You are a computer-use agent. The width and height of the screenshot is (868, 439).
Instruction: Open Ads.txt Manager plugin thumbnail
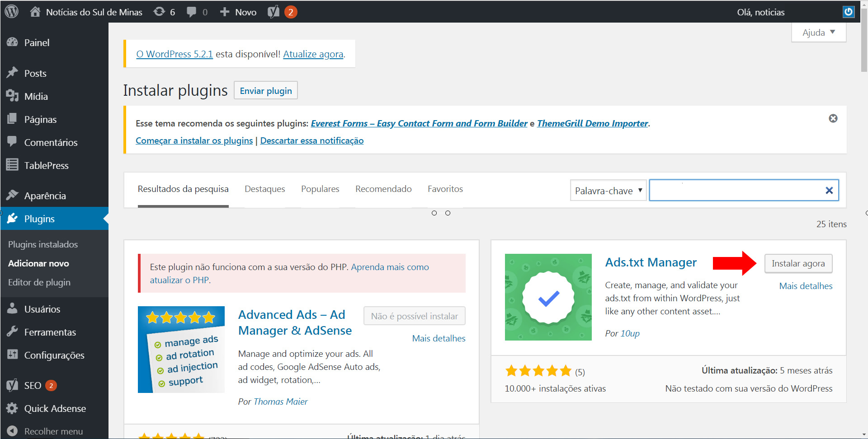tap(548, 297)
